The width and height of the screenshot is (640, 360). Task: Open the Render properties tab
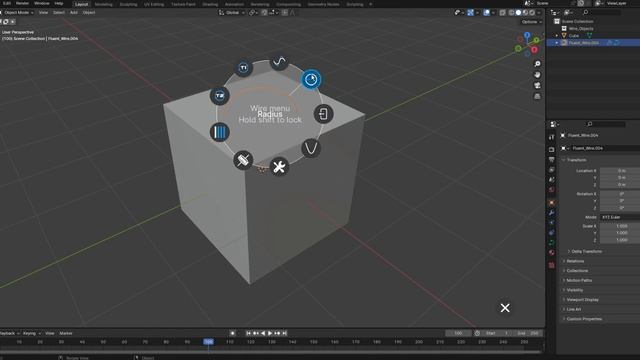click(x=552, y=149)
